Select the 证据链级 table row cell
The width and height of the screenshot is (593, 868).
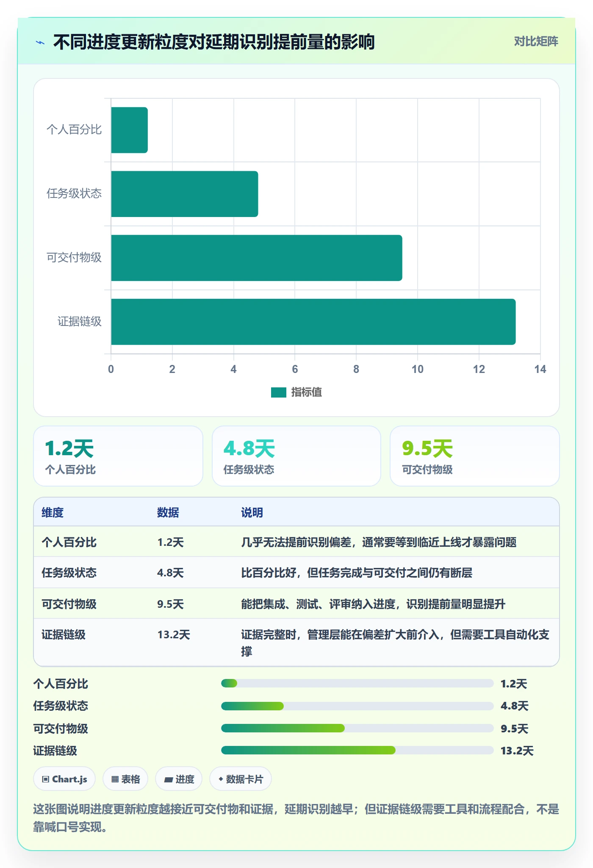click(64, 634)
